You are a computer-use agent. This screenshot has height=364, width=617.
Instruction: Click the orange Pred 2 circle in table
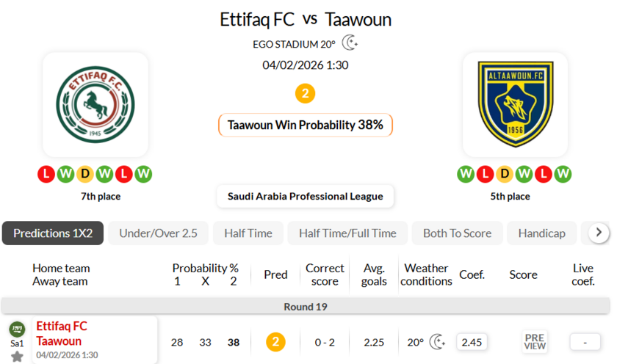pos(275,342)
